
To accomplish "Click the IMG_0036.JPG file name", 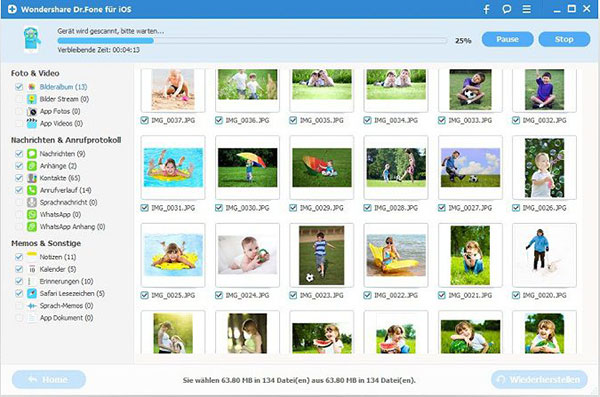I will (x=247, y=120).
